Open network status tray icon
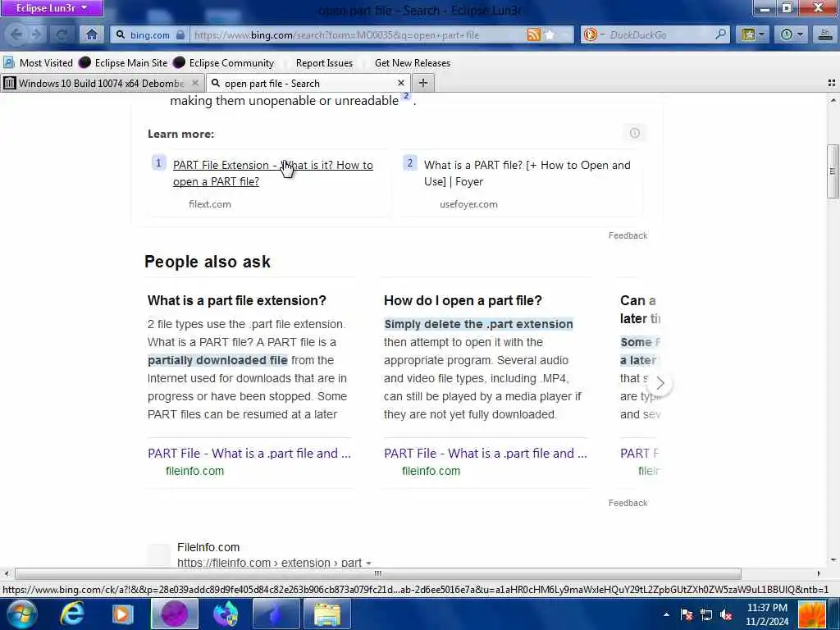This screenshot has width=840, height=630. coord(706,614)
